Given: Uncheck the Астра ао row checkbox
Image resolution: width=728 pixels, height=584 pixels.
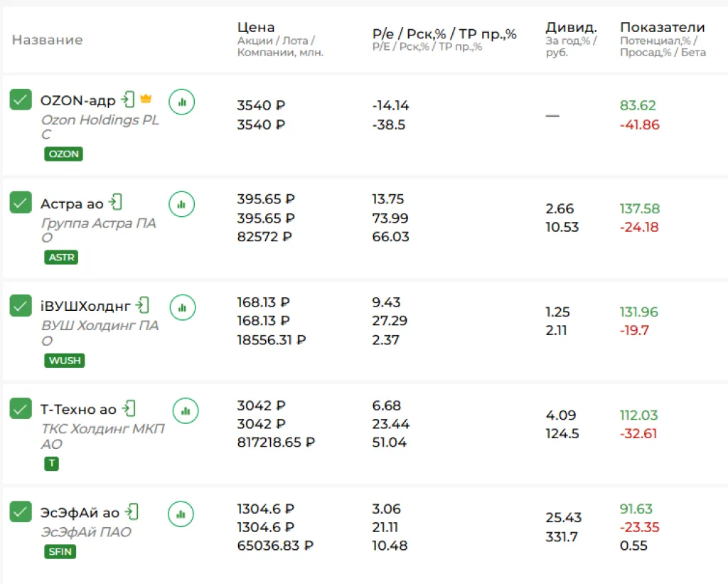Looking at the screenshot, I should [x=21, y=202].
